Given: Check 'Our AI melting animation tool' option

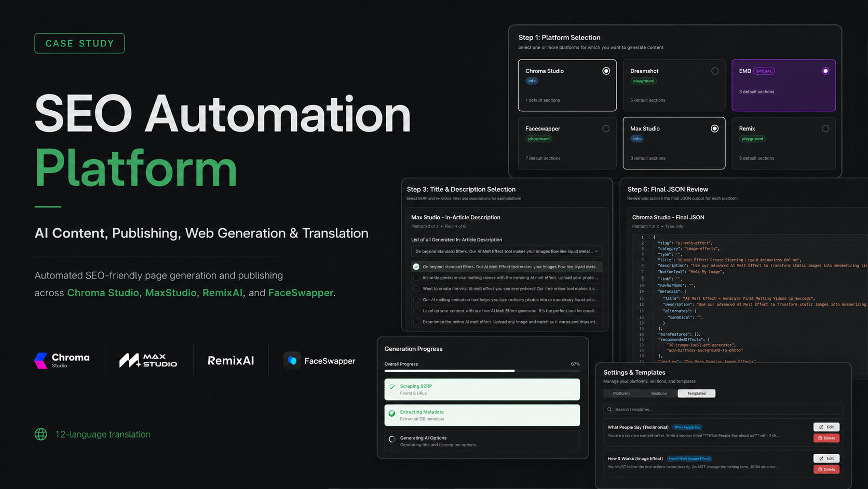Looking at the screenshot, I should point(416,300).
